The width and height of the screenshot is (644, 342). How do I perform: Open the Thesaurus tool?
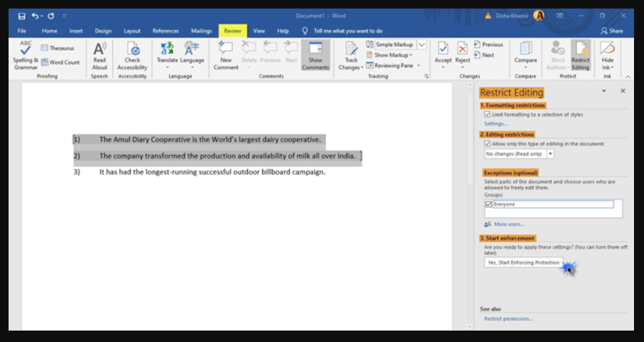(x=57, y=48)
